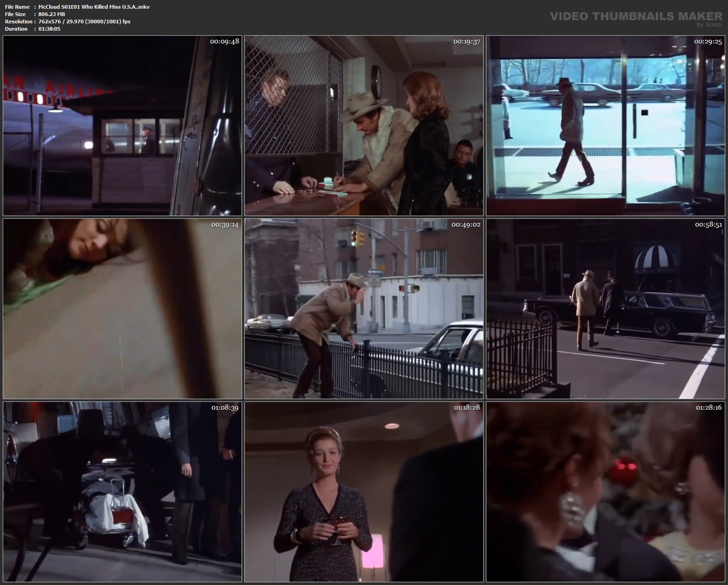
Task: Click the 01:18:28 timestamp label
Action: tap(467, 407)
